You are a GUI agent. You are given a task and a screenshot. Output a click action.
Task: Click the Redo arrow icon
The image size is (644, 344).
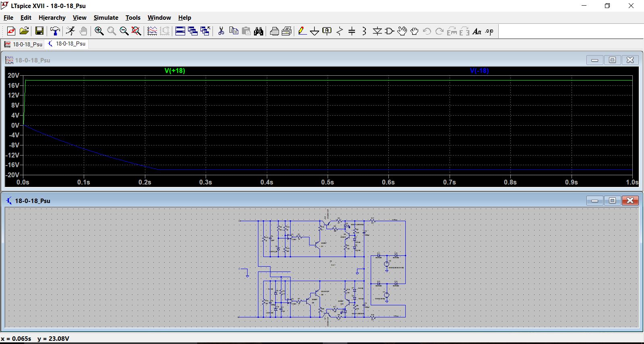(x=440, y=31)
